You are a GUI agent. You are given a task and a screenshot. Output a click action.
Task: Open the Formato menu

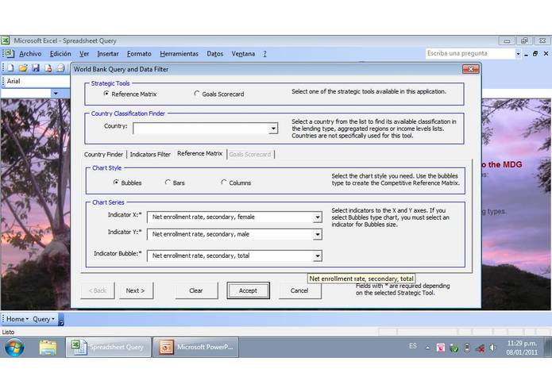tap(139, 54)
